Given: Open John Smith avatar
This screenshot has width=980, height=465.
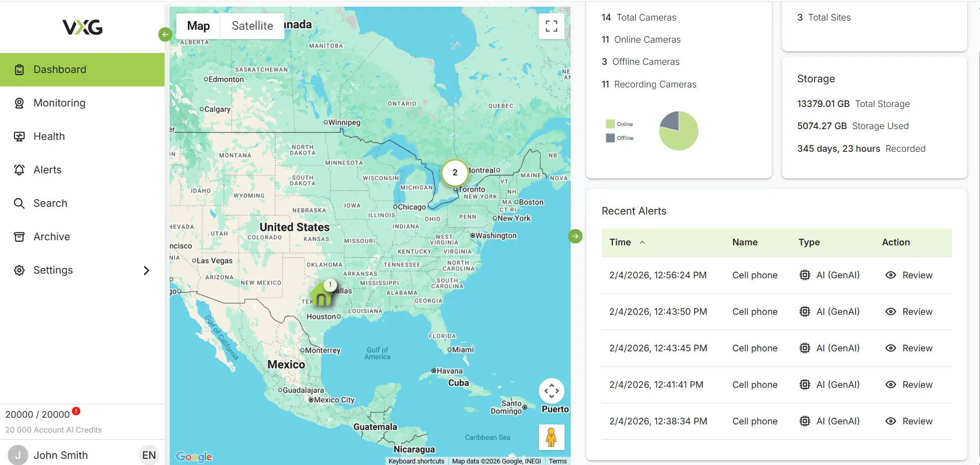Looking at the screenshot, I should (18, 455).
